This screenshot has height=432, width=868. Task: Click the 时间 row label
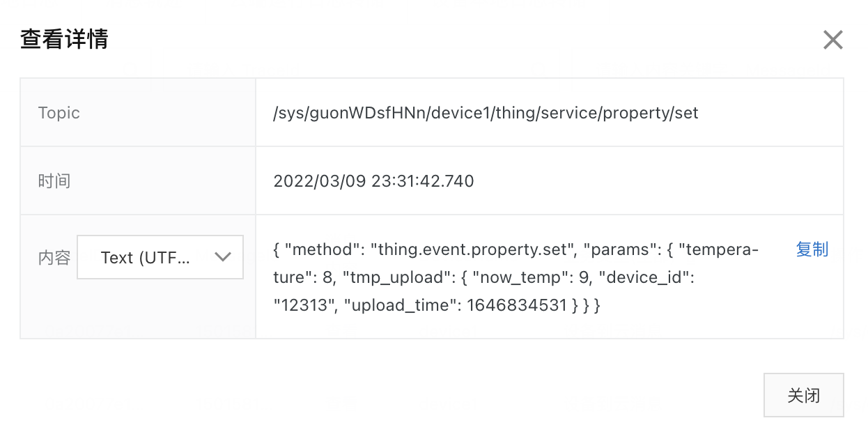pos(54,181)
